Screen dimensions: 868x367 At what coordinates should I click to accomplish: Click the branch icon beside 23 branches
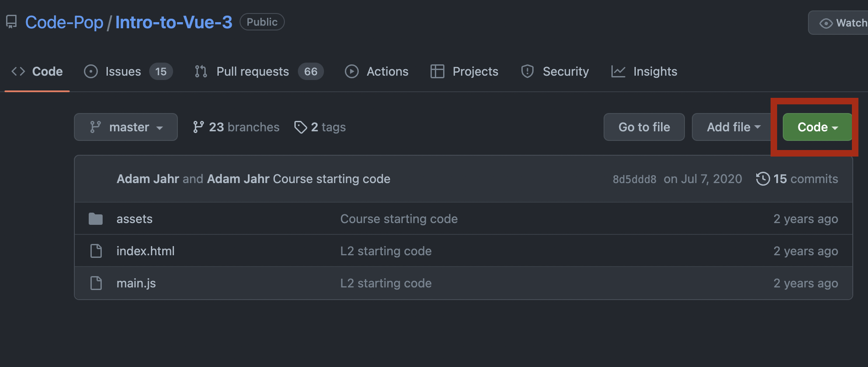(198, 127)
